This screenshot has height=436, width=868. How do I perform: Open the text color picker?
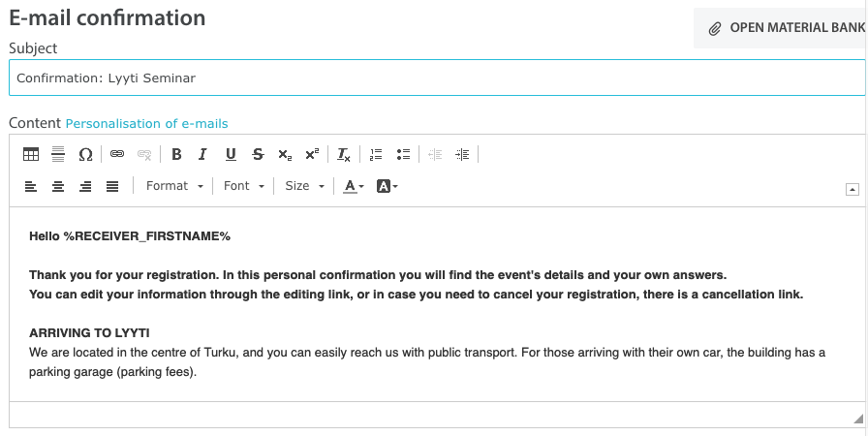pyautogui.click(x=354, y=186)
